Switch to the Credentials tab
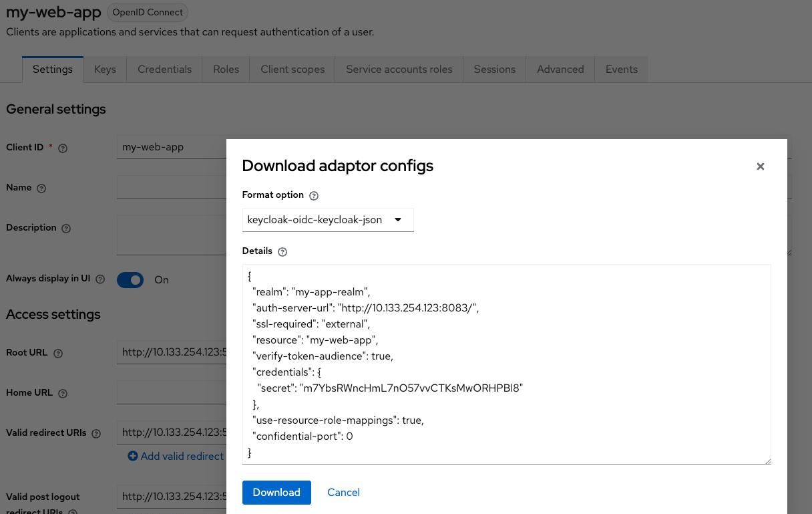Viewport: 812px width, 514px height. coord(164,69)
